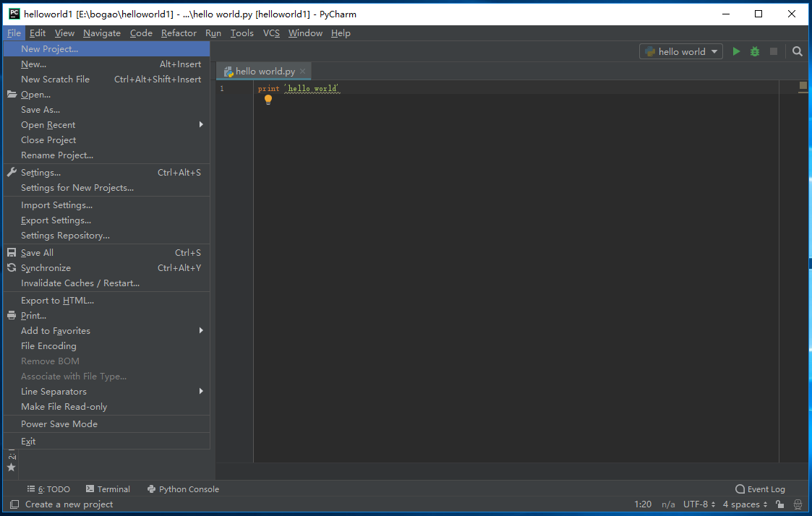Toggle read-only lock icon in status bar

coord(780,504)
